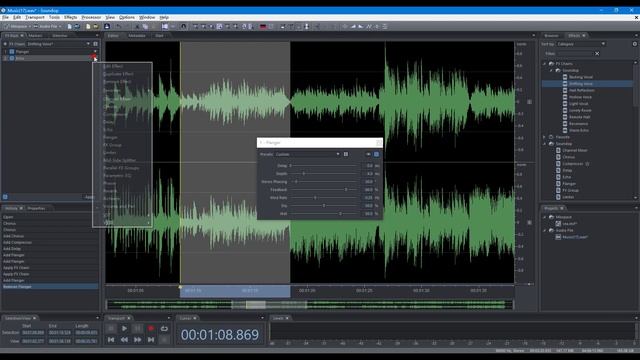Toggle the Flanger effect checkbox in FX Rack

pyautogui.click(x=12, y=52)
